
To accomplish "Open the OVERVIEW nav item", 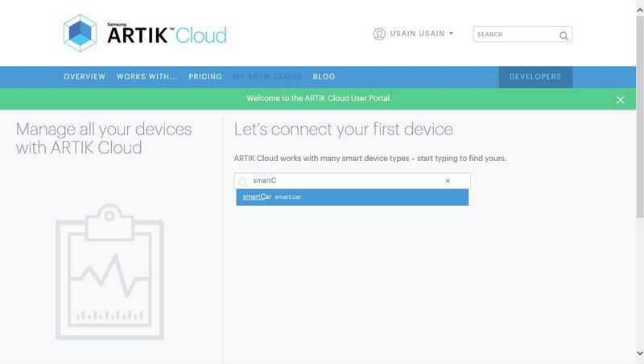I will click(85, 77).
